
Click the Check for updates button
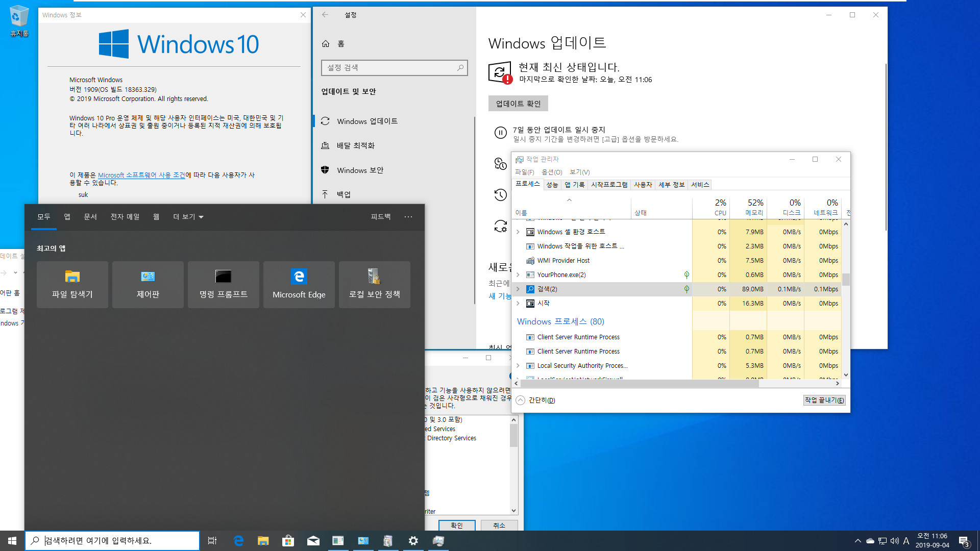tap(518, 104)
